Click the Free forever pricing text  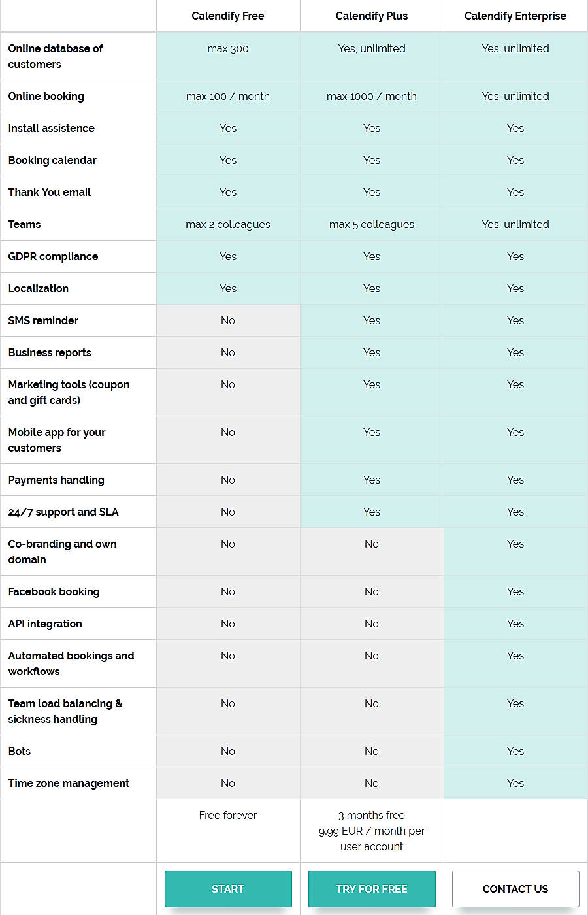coord(227,815)
